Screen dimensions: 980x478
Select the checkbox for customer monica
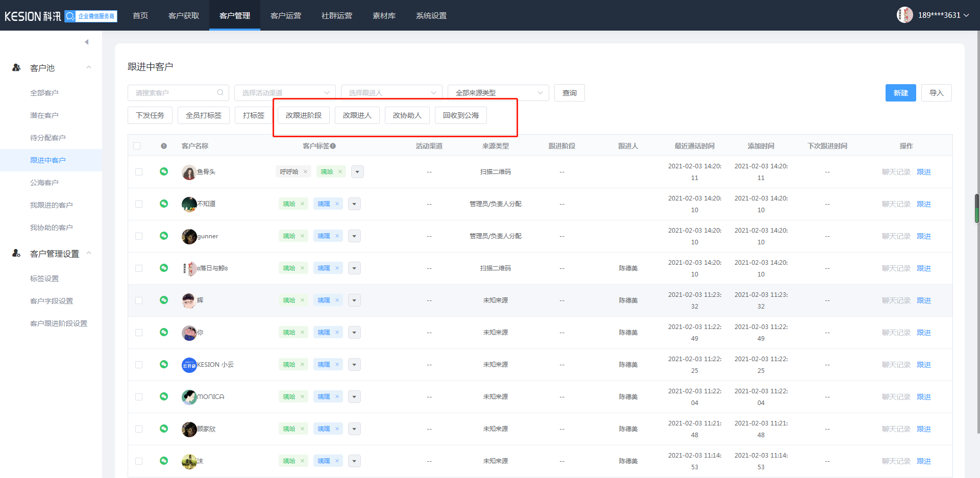[139, 397]
